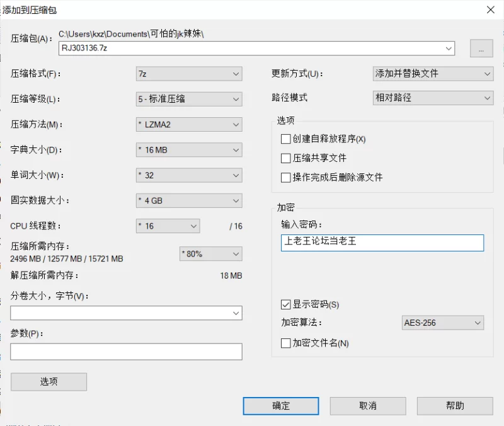Expand the 更新方式 dropdown
This screenshot has height=426, width=504.
click(433, 74)
